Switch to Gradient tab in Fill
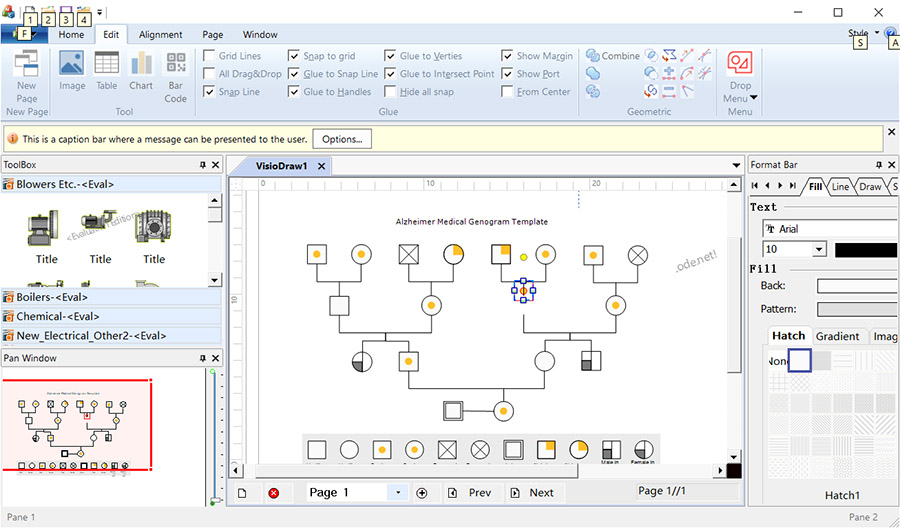This screenshot has width=900, height=528. pos(837,336)
